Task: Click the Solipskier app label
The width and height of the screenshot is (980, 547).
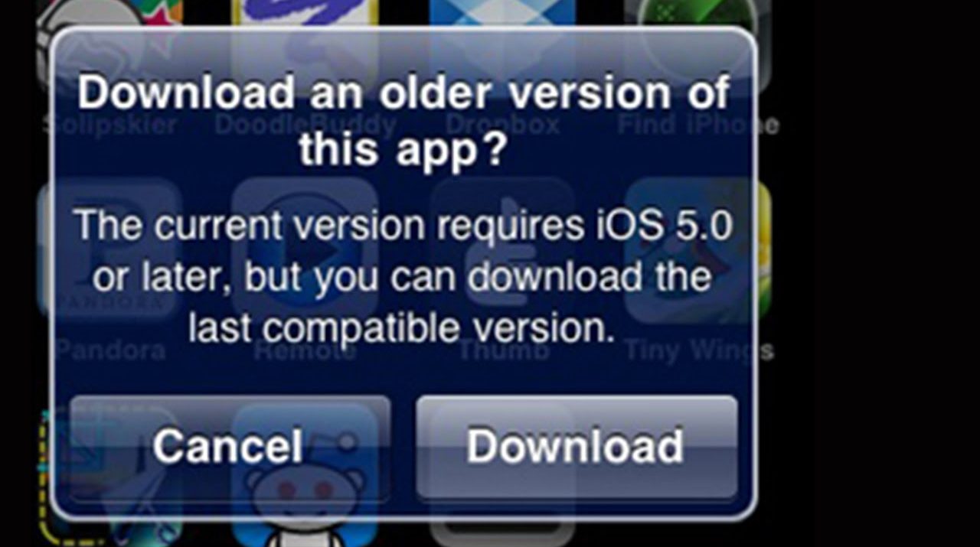Action: click(x=110, y=124)
